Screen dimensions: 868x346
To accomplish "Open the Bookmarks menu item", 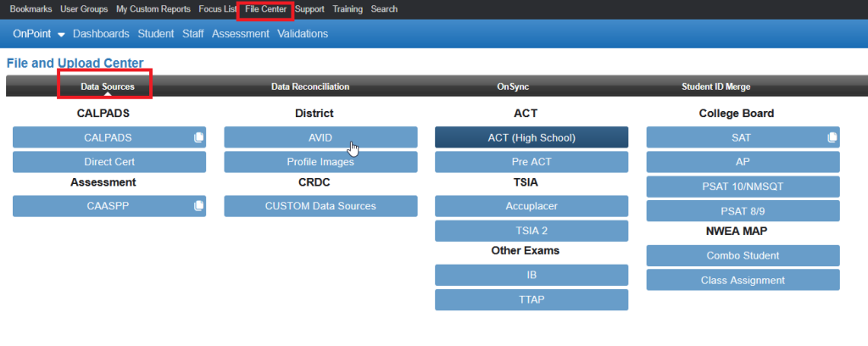I will [x=31, y=9].
